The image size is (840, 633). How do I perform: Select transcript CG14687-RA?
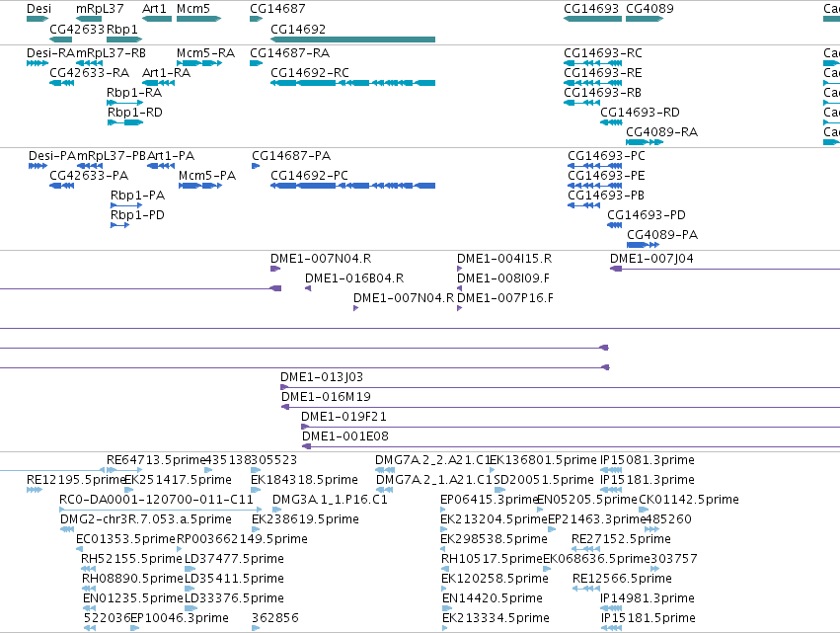[256, 63]
